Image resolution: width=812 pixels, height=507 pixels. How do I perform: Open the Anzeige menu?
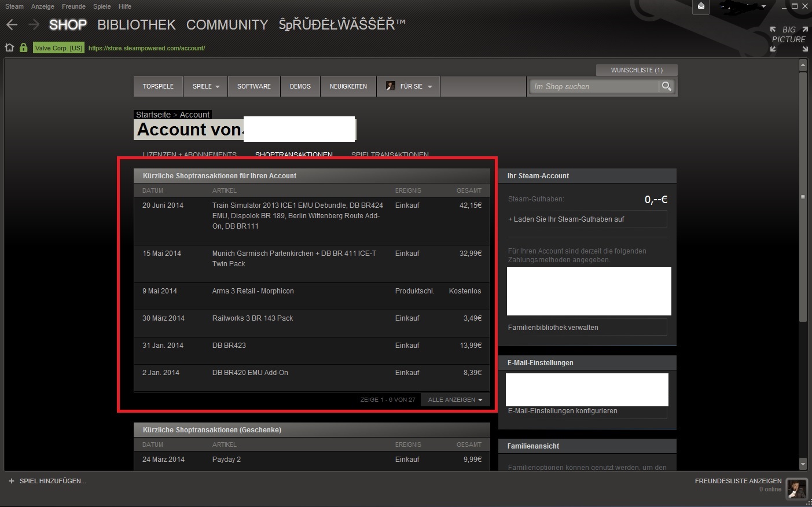(43, 6)
